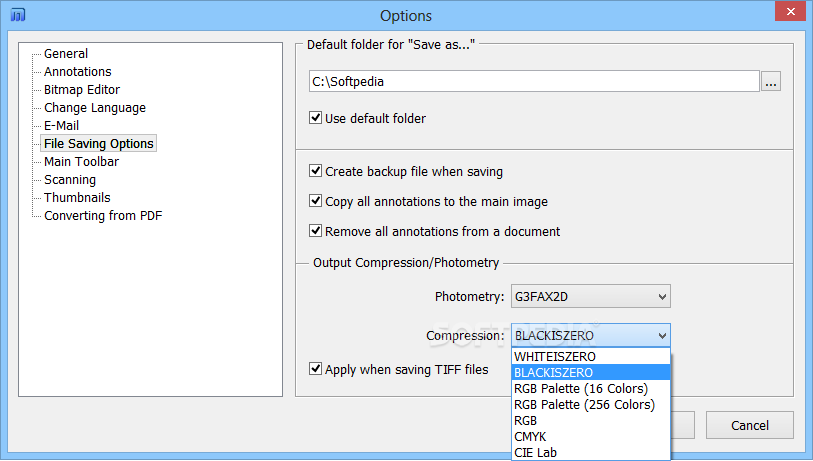Browse for folder with the ... button
The width and height of the screenshot is (813, 461).
771,81
